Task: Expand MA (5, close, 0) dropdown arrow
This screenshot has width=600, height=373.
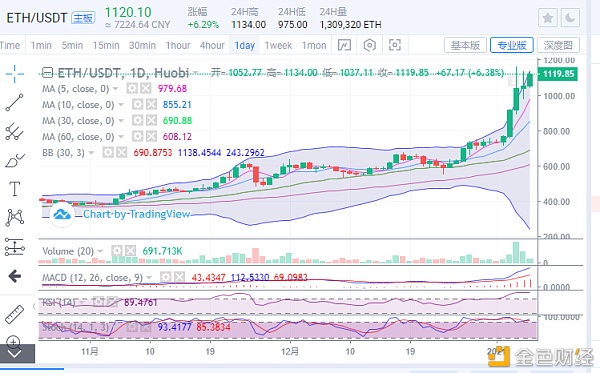Action: click(x=115, y=89)
